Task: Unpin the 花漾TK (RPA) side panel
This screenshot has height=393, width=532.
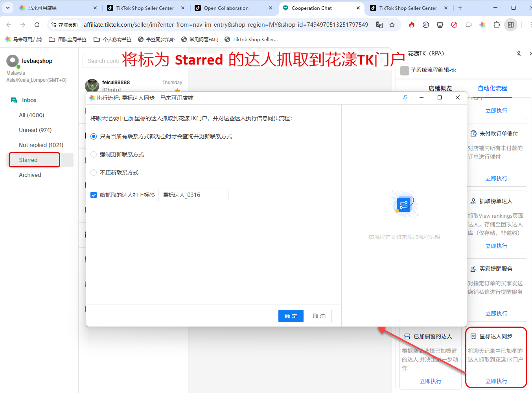Action: point(519,53)
